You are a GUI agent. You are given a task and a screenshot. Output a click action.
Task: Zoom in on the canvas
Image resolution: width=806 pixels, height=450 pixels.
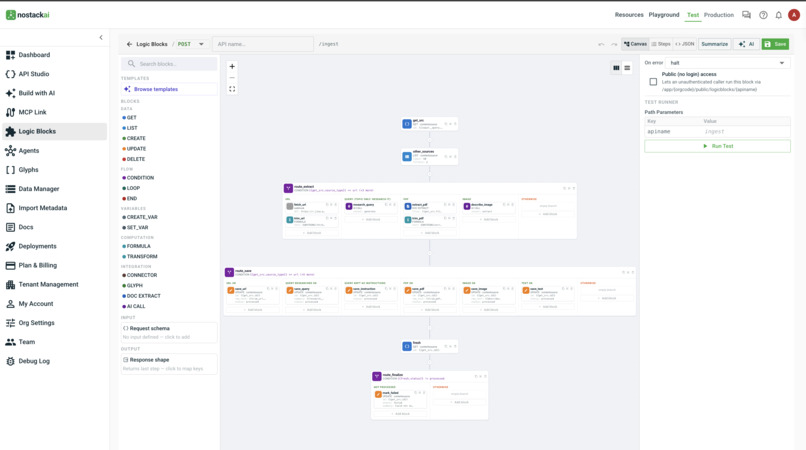tap(232, 66)
